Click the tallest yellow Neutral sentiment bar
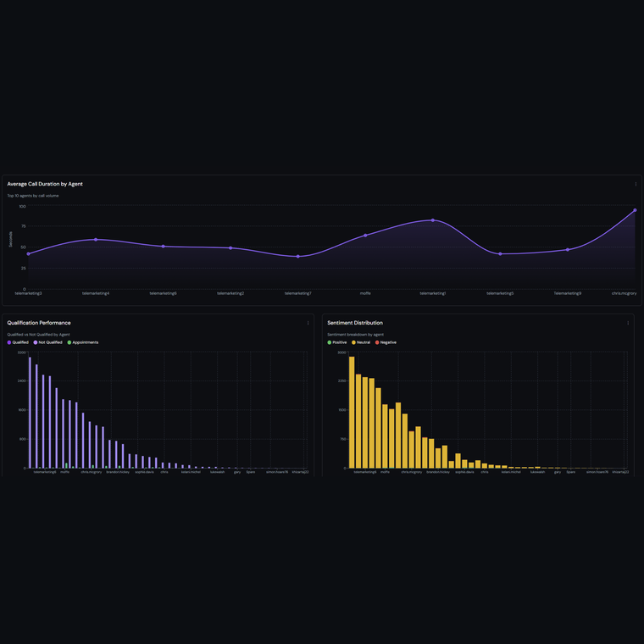Screen dimensions: 644x644 click(x=352, y=412)
